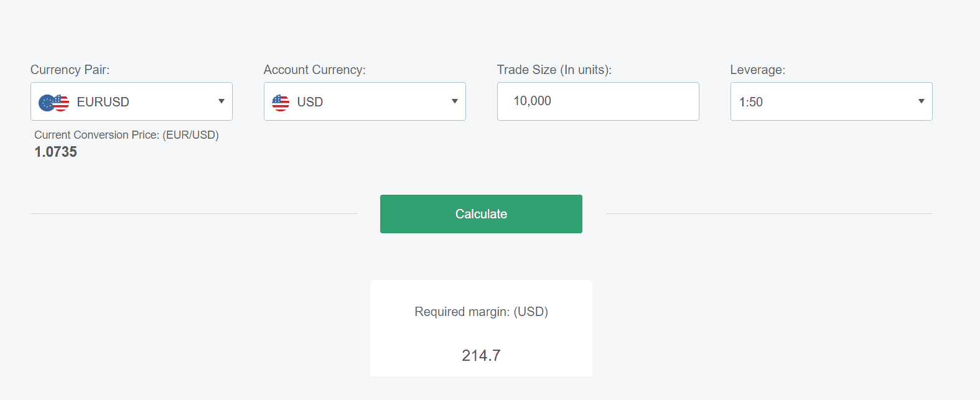Focus the Trade Size input field

(x=598, y=101)
